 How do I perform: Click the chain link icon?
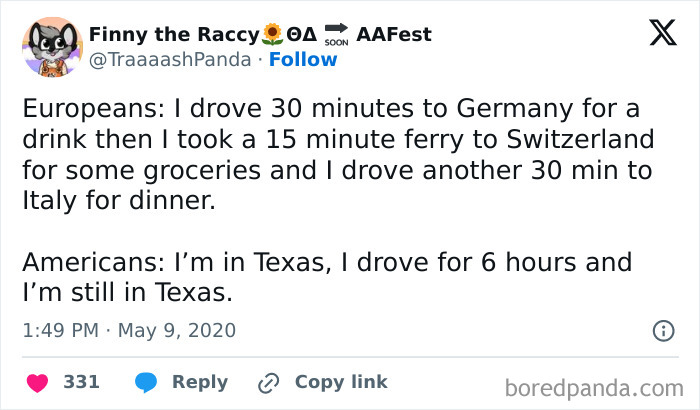tap(267, 382)
